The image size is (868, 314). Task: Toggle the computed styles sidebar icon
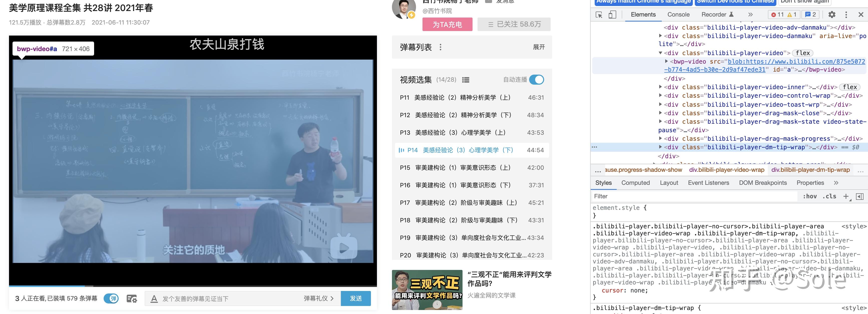click(x=859, y=196)
